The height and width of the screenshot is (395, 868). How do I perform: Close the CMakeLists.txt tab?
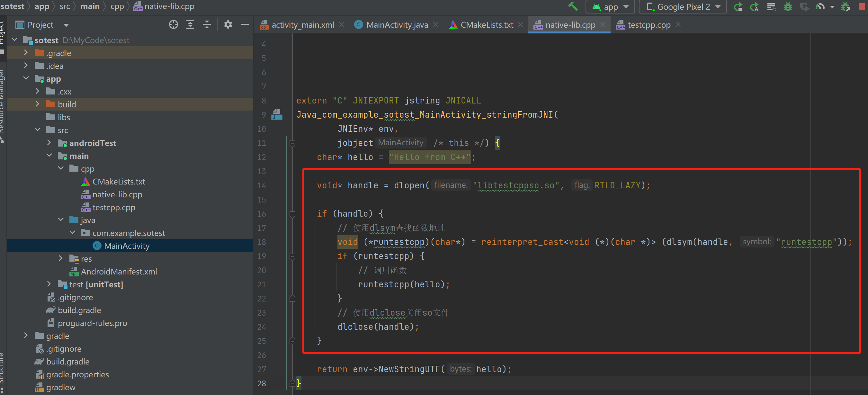coord(521,25)
